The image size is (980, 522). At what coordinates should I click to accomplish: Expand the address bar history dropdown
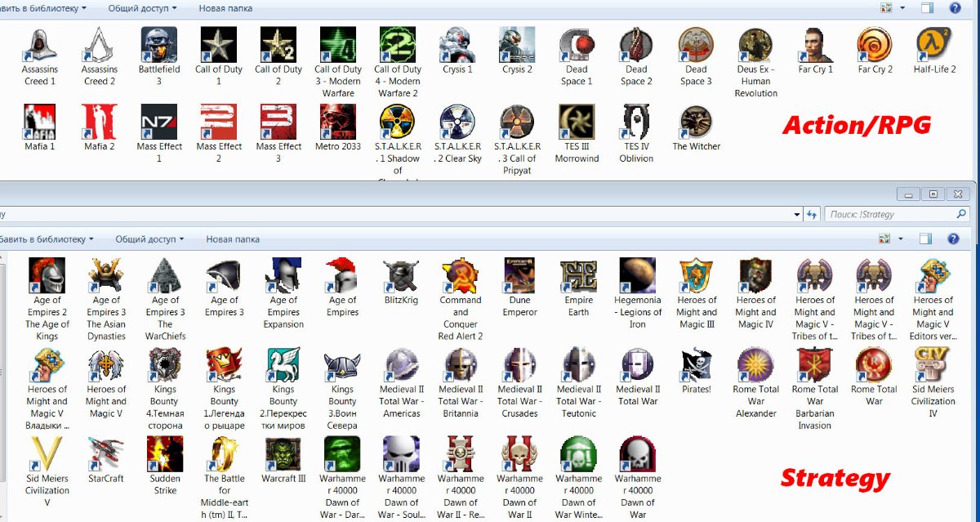[x=797, y=214]
